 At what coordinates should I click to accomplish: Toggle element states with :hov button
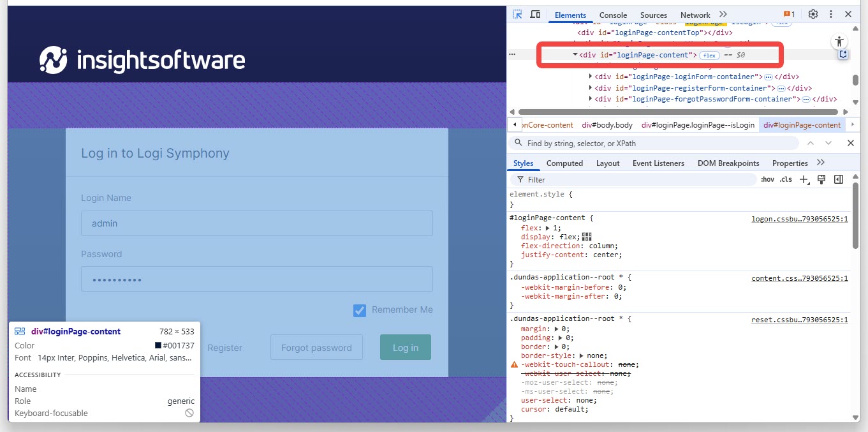click(x=767, y=179)
